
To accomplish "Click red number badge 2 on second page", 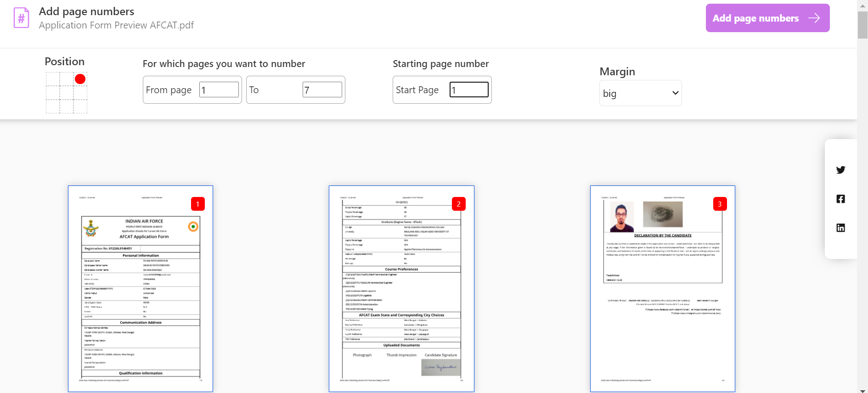I will (458, 204).
